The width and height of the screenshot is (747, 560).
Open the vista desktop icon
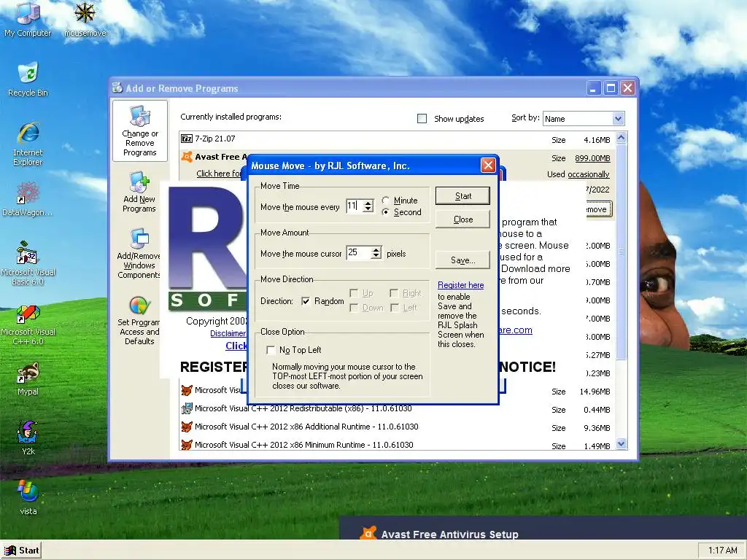click(28, 498)
